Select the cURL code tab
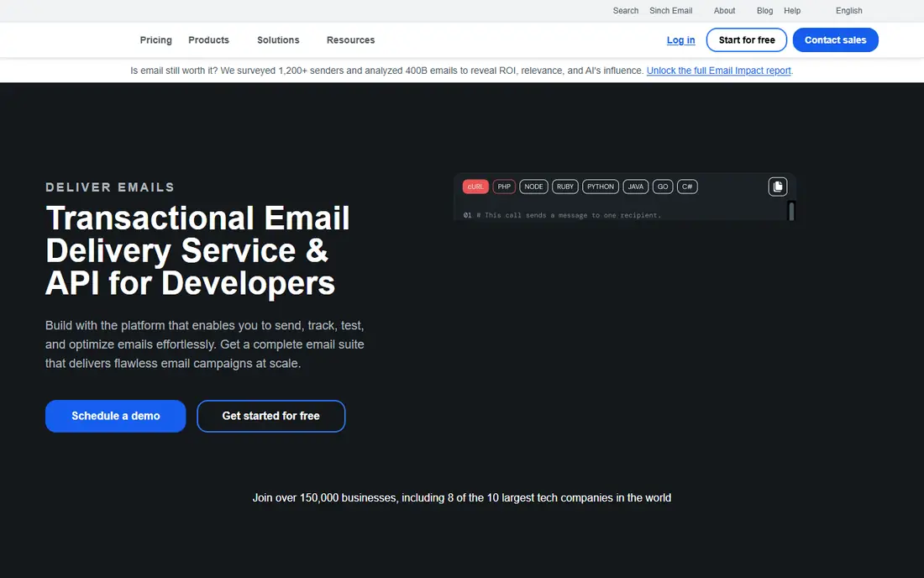This screenshot has height=578, width=924. 475,187
